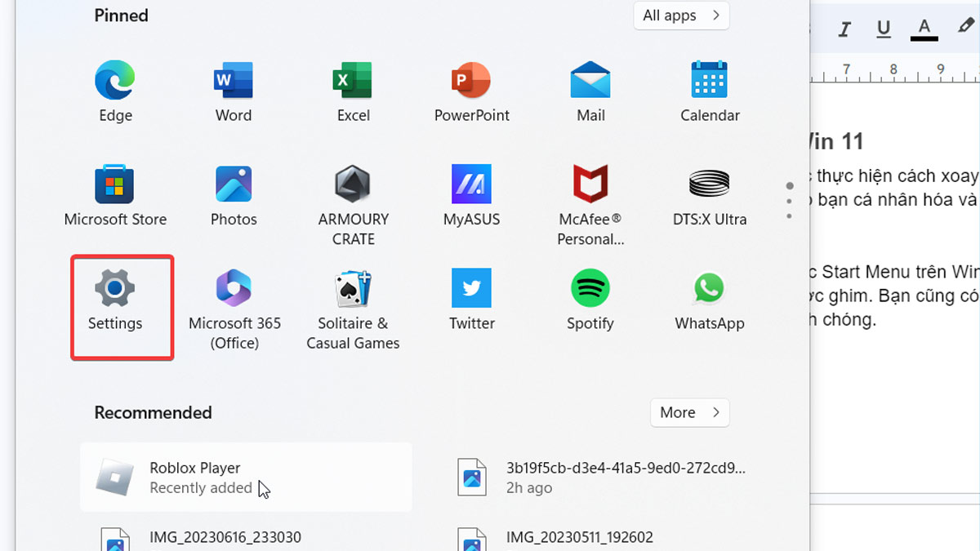980x551 pixels.
Task: Open McAfee Personal security app
Action: pos(590,205)
